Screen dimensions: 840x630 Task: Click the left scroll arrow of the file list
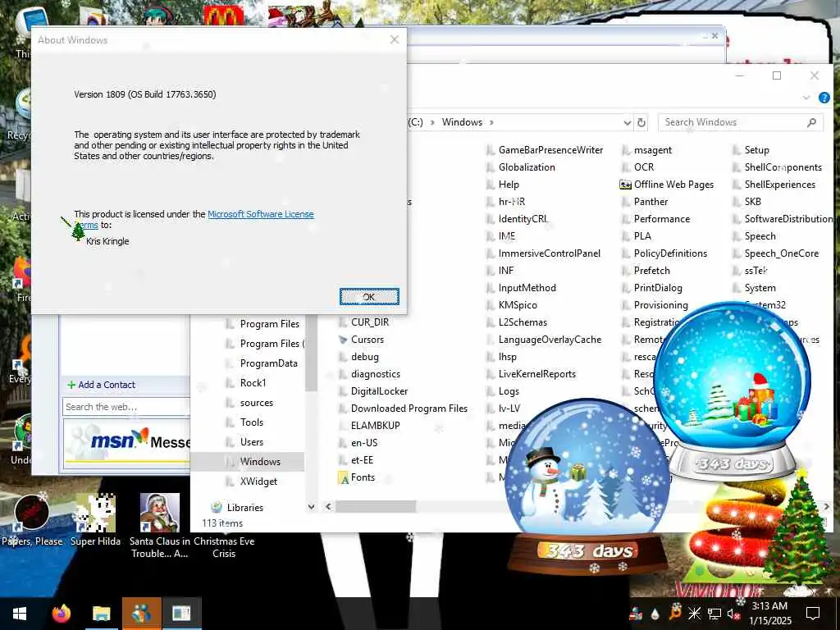tap(328, 506)
